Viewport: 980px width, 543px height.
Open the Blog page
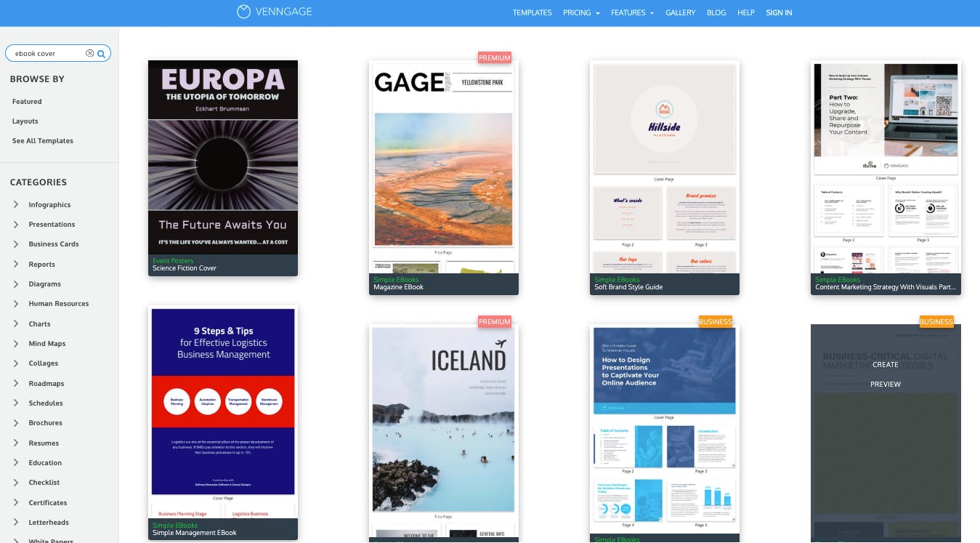(x=716, y=13)
